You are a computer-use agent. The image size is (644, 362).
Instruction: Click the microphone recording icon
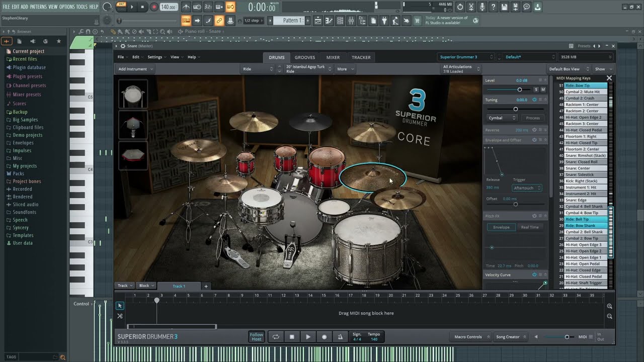(482, 7)
